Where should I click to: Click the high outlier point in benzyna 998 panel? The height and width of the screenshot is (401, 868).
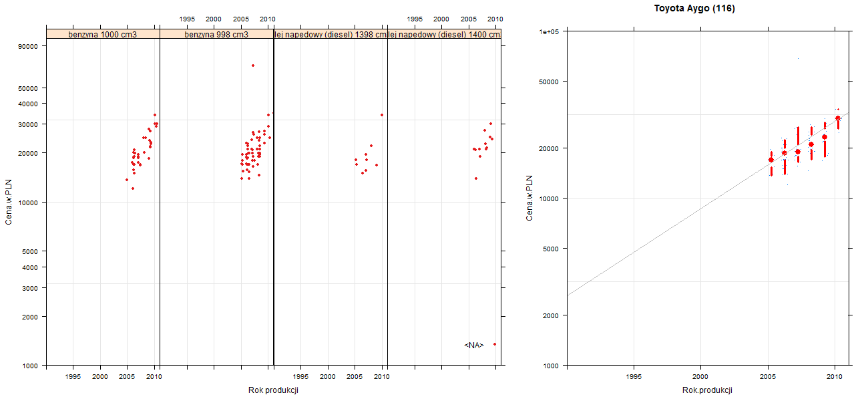[253, 65]
